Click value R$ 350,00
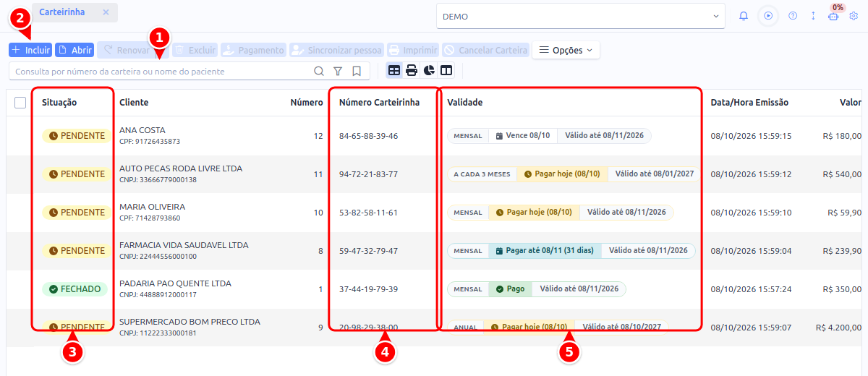Image resolution: width=868 pixels, height=376 pixels. [x=842, y=289]
